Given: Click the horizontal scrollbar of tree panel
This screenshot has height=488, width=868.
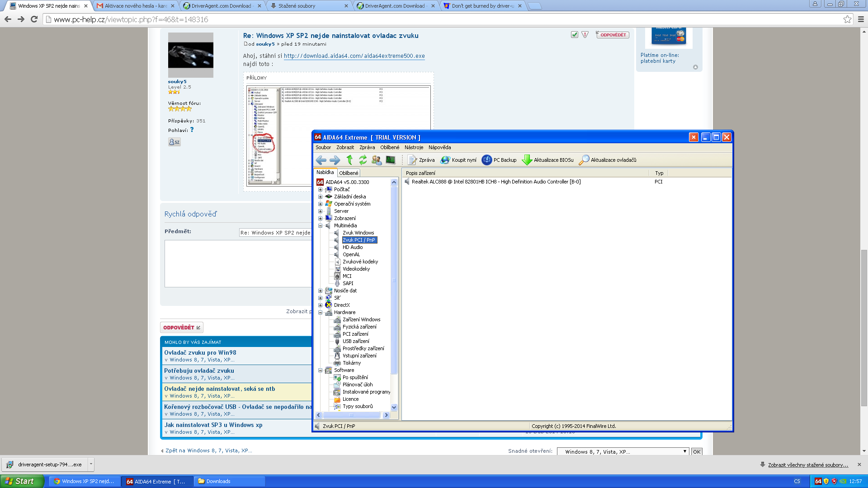Looking at the screenshot, I should (352, 415).
